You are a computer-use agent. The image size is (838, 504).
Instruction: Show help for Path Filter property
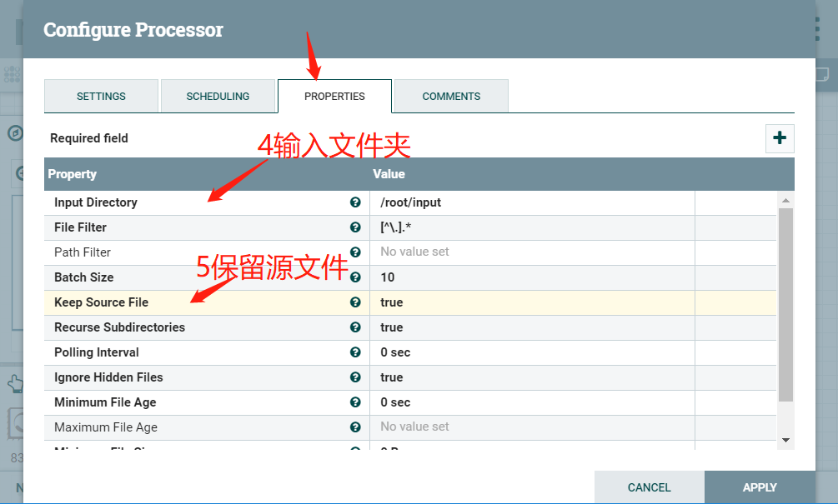tap(355, 252)
